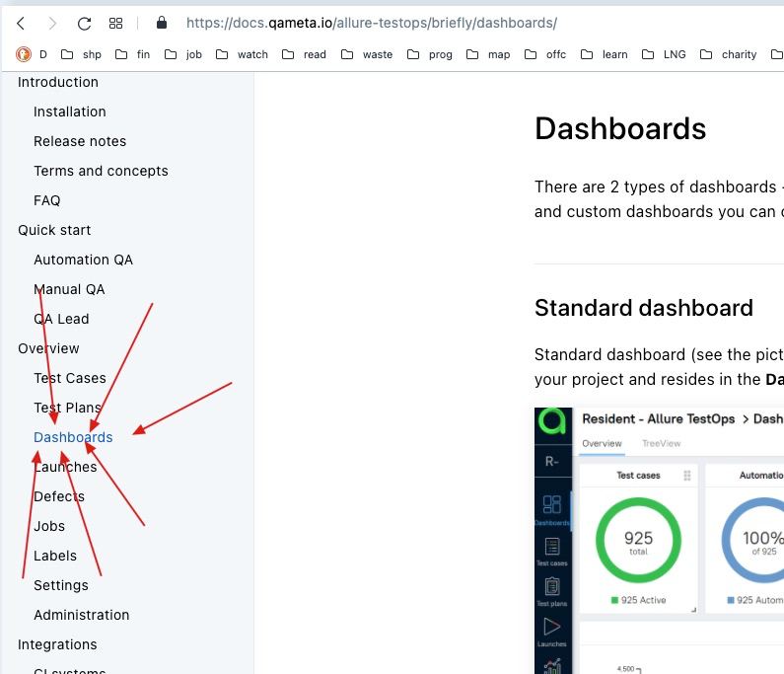The width and height of the screenshot is (784, 674).
Task: Open the Release notes page
Action: point(80,141)
